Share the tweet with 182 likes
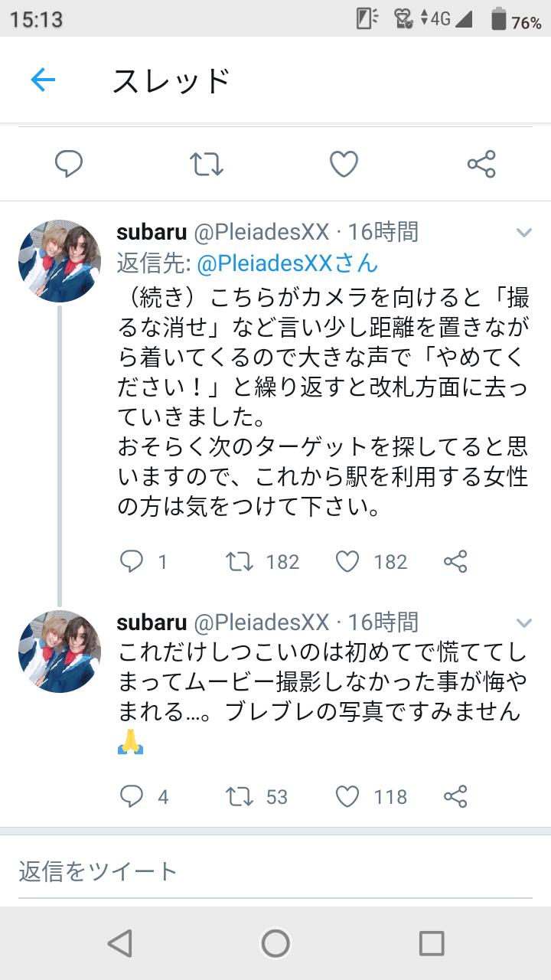The image size is (551, 980). click(x=455, y=562)
